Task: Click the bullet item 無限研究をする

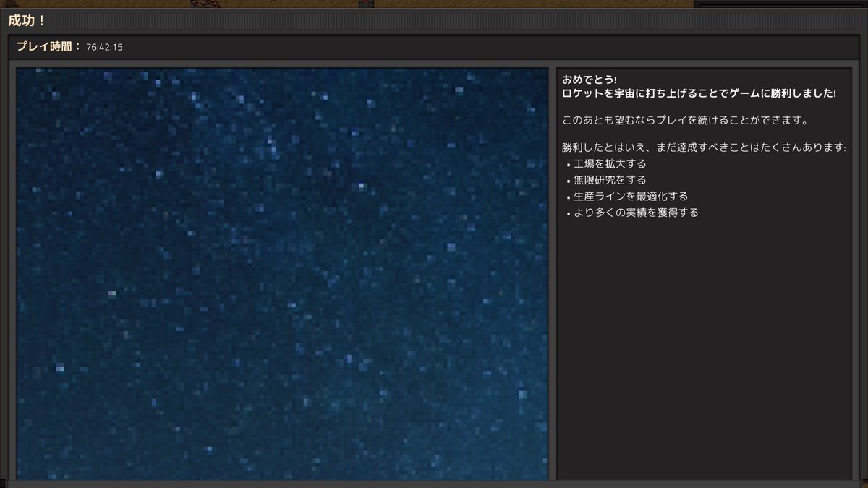Action: click(610, 180)
